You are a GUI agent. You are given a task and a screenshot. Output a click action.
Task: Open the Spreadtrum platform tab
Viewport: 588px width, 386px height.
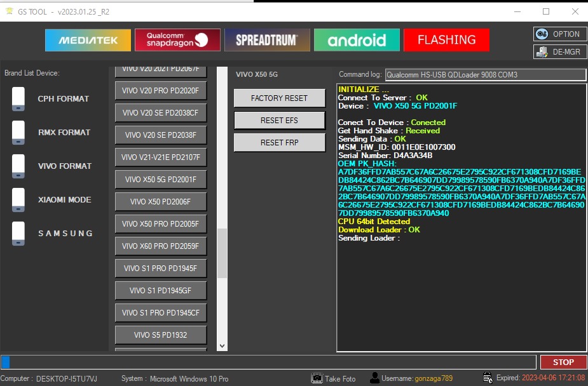(267, 40)
